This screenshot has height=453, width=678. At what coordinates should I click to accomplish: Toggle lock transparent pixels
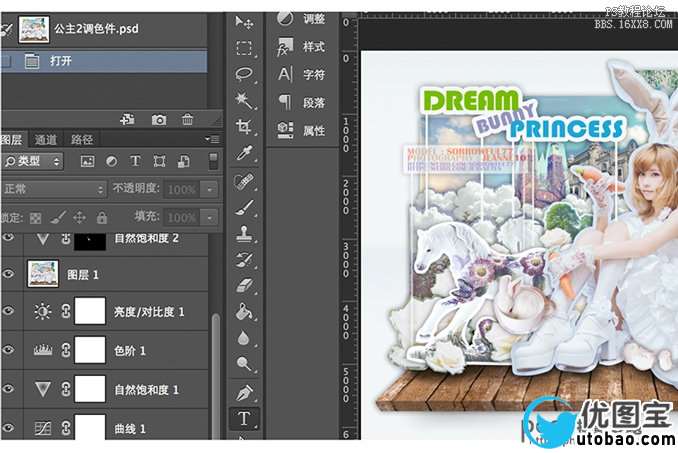(x=35, y=218)
